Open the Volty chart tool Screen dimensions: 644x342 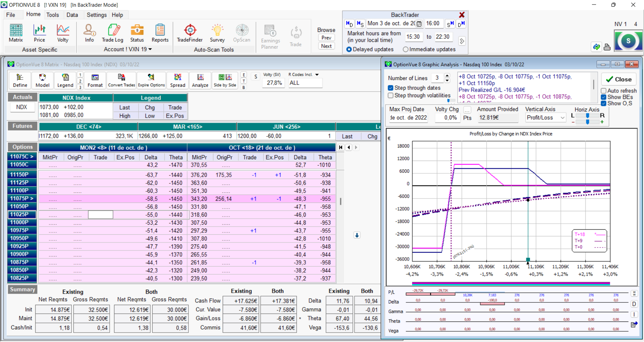[63, 33]
